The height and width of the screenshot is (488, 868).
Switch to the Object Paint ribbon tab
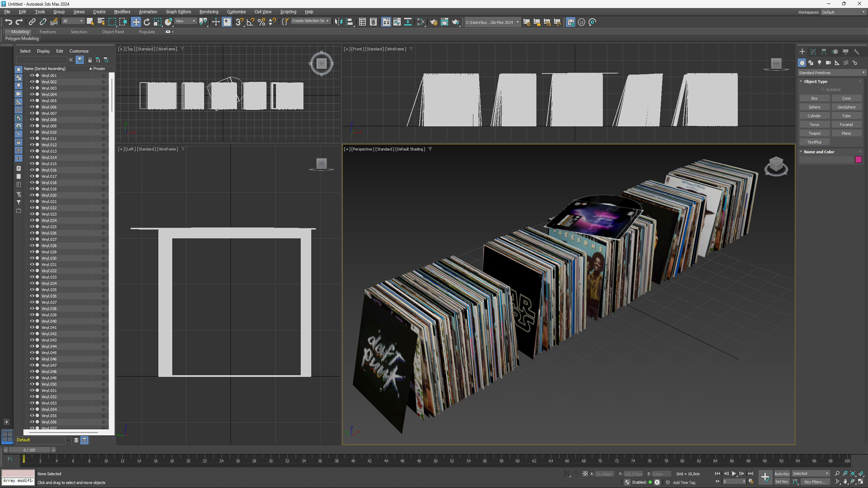pyautogui.click(x=113, y=32)
